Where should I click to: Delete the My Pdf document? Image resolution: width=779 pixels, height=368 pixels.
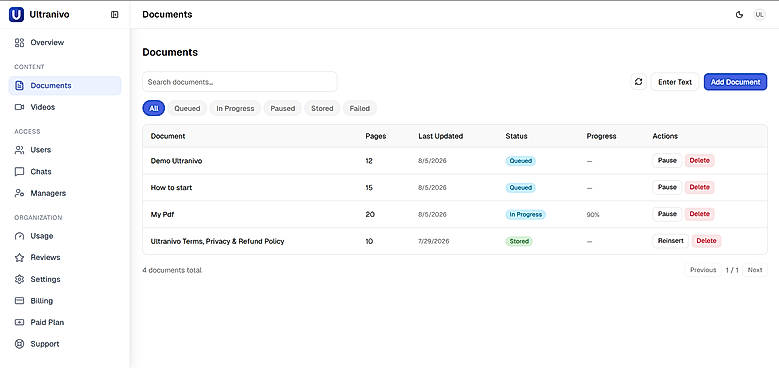pos(700,214)
